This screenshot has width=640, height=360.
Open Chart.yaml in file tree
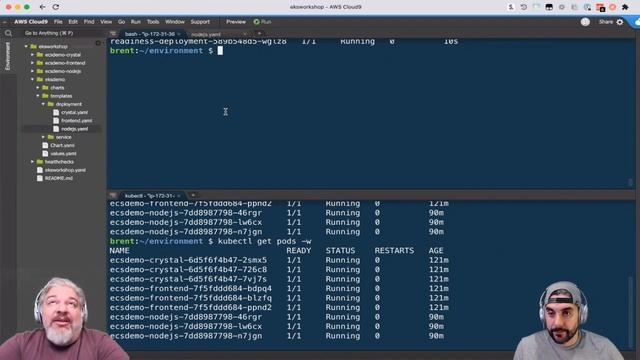click(x=62, y=145)
